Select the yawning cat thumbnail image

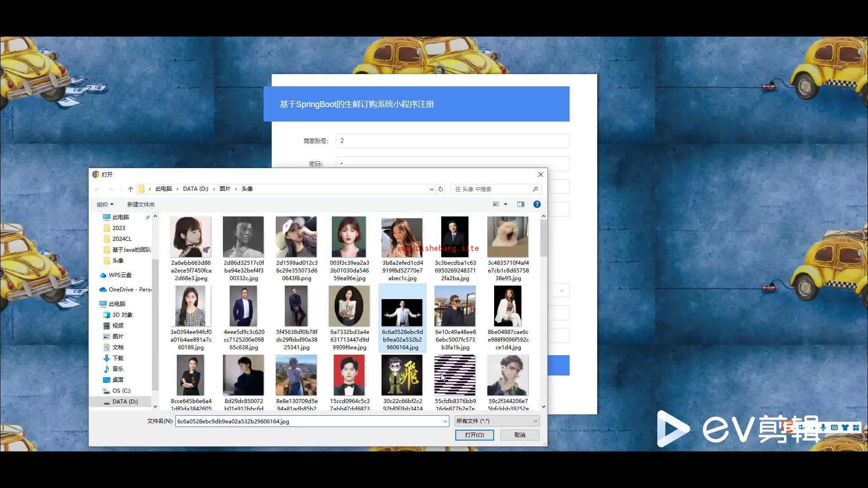coord(508,237)
